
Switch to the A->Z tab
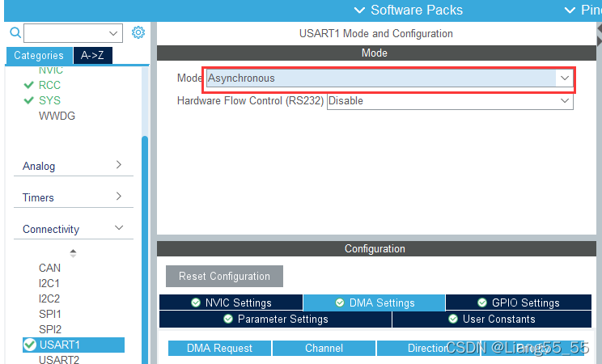[x=92, y=55]
